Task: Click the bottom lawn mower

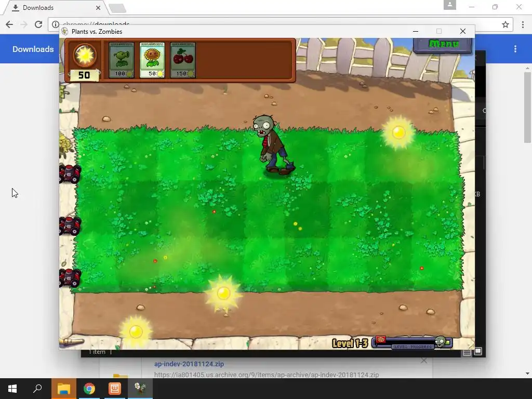Action: (x=70, y=277)
